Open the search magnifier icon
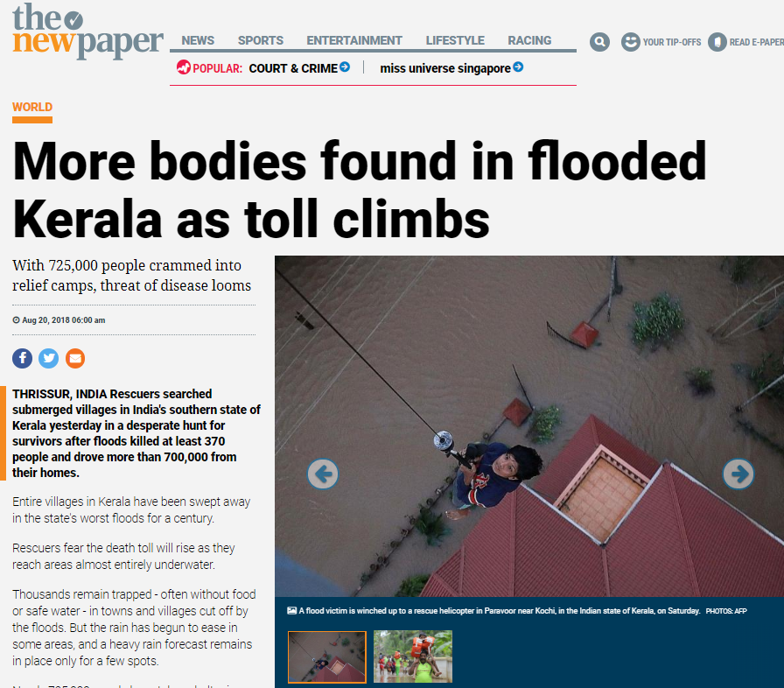 click(x=599, y=42)
